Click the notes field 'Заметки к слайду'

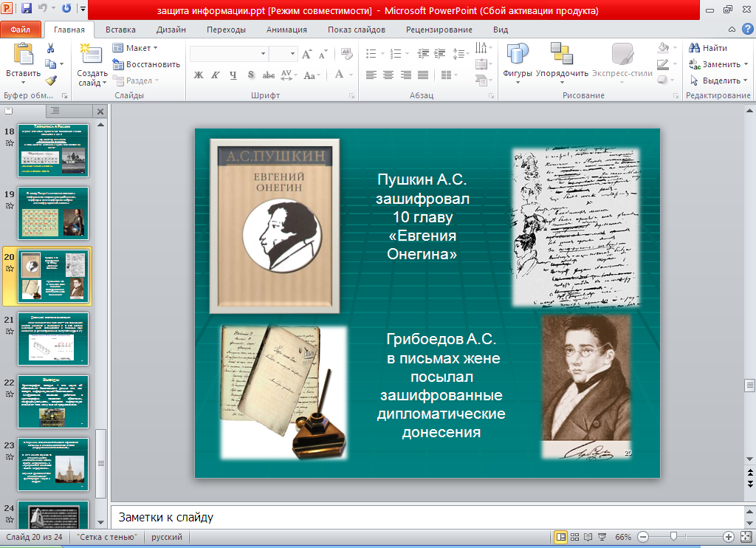coord(428,517)
